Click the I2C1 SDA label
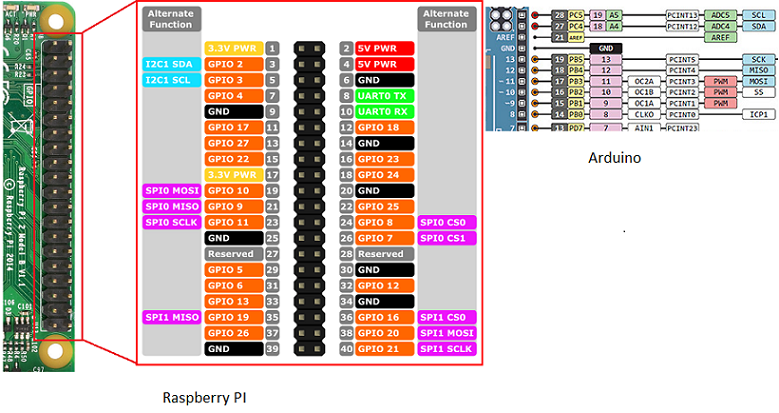779x413 pixels. [172, 64]
